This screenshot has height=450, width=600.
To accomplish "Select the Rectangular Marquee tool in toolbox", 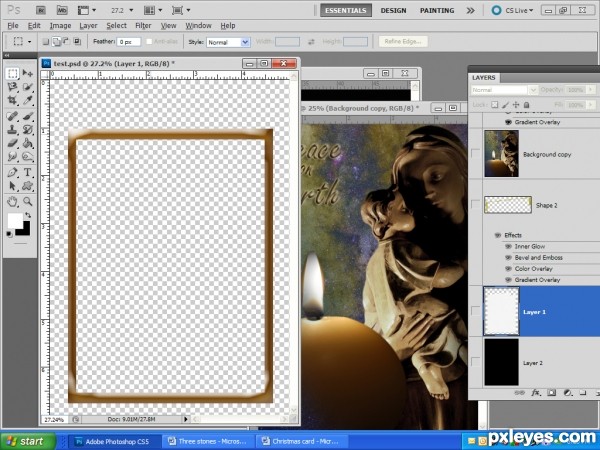I will (x=12, y=73).
